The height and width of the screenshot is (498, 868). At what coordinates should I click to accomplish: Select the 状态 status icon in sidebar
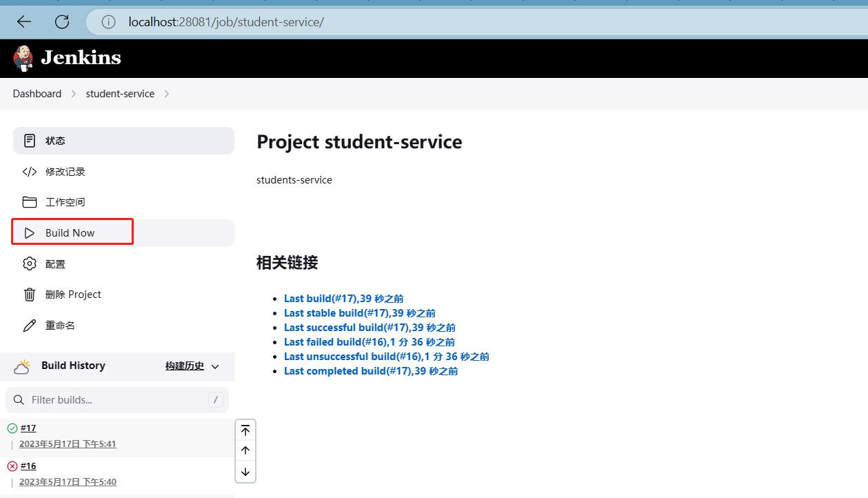point(29,140)
